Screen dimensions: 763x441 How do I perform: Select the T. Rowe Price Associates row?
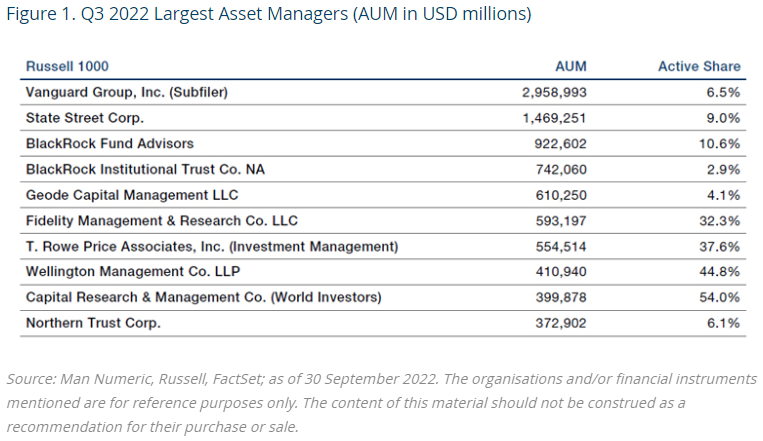click(x=212, y=246)
